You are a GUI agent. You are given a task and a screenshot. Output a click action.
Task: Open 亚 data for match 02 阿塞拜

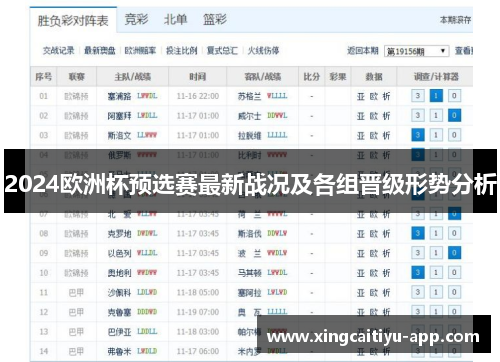(361, 116)
